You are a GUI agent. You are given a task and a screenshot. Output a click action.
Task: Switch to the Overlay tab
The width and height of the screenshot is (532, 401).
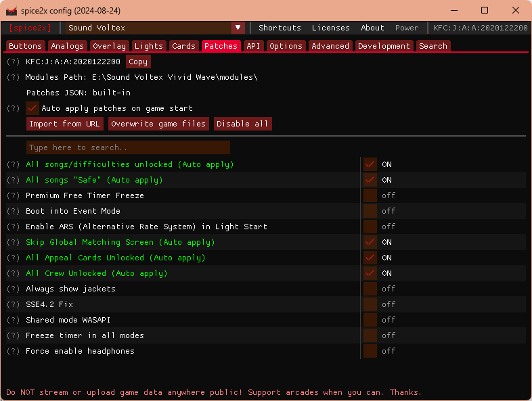109,46
